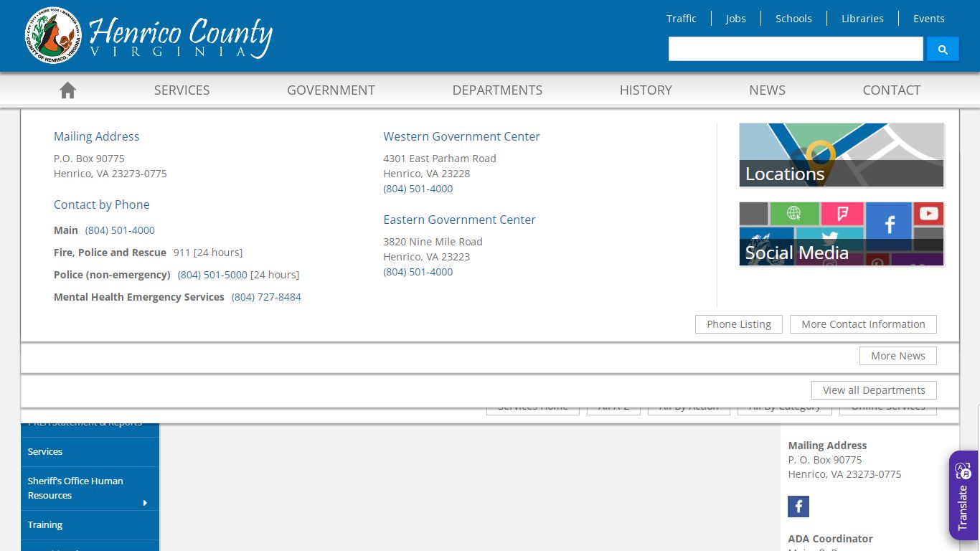Image resolution: width=980 pixels, height=551 pixels.
Task: Click the Eastern Government Center heading
Action: pos(459,220)
